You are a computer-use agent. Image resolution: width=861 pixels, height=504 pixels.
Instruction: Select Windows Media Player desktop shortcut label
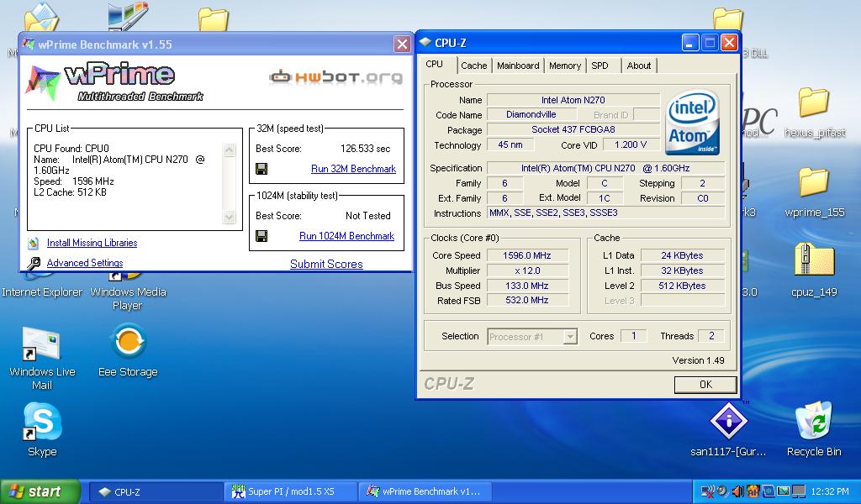click(128, 299)
